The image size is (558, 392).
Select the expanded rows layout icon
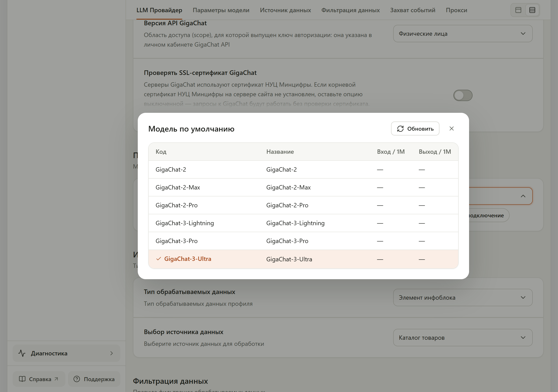tap(532, 10)
